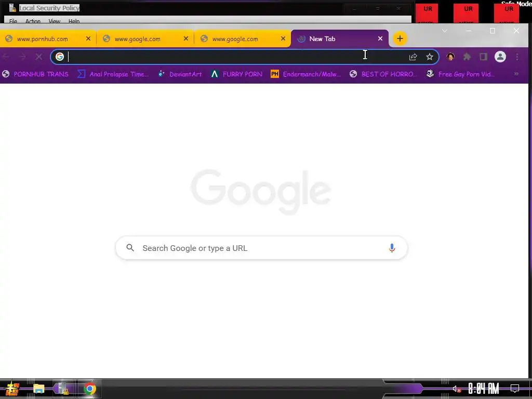Open the BEST OF HORRO... bookmark
The height and width of the screenshot is (399, 532).
point(383,74)
